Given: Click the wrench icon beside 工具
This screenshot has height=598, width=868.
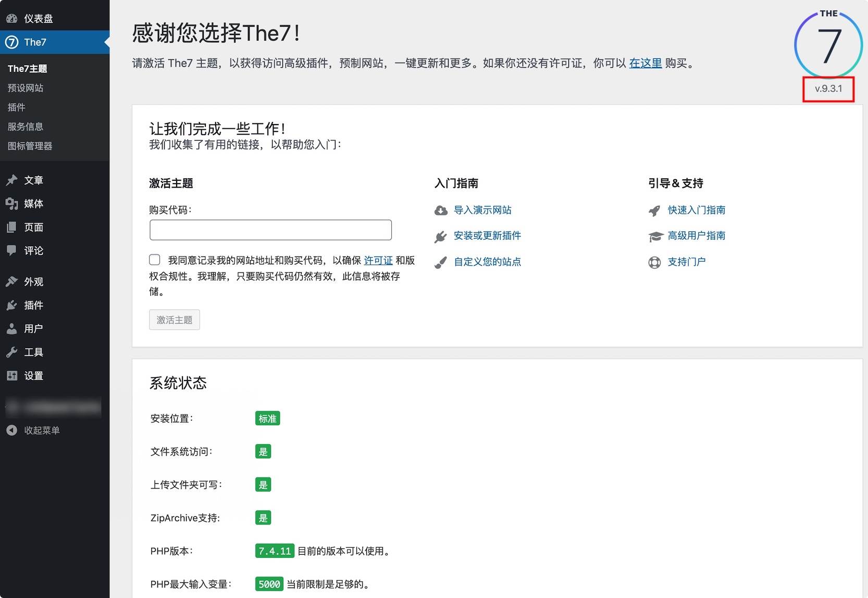Looking at the screenshot, I should coord(11,352).
